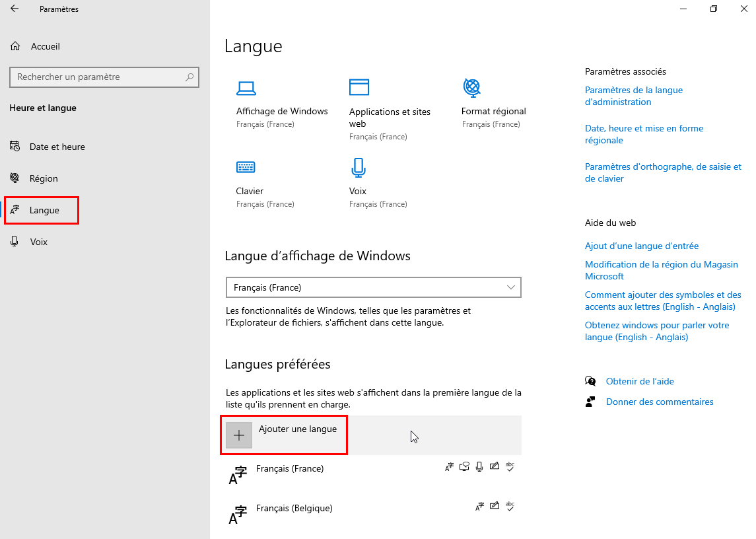Click the Accueil home icon

coord(15,46)
